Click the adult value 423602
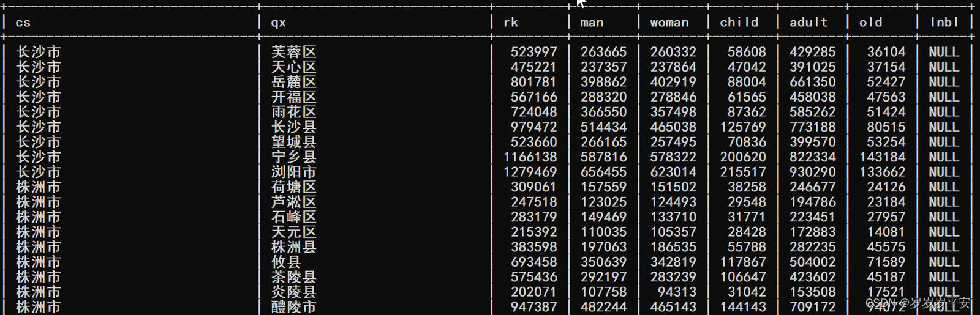 813,277
